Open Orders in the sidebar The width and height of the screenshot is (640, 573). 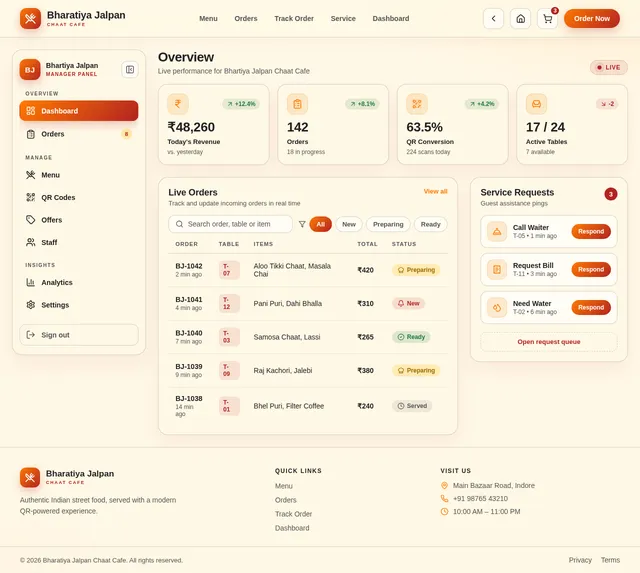click(79, 134)
